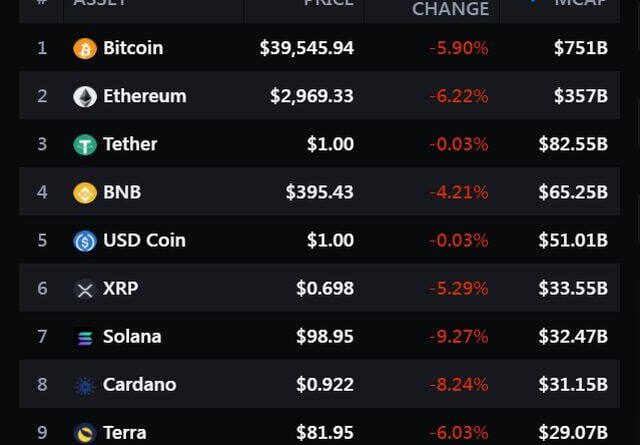Click Cardano's -8.24% change value

459,384
